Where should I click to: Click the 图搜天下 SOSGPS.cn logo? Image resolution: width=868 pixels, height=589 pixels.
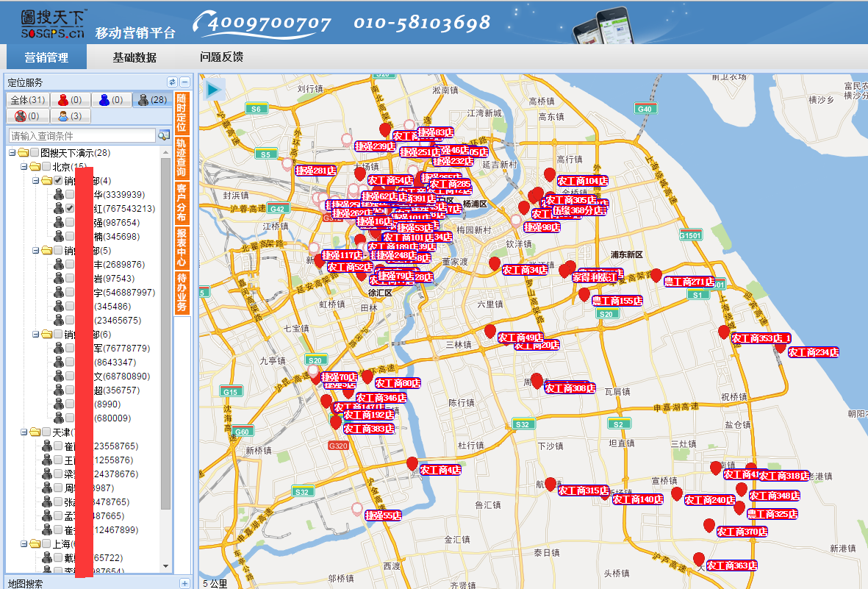pos(53,24)
